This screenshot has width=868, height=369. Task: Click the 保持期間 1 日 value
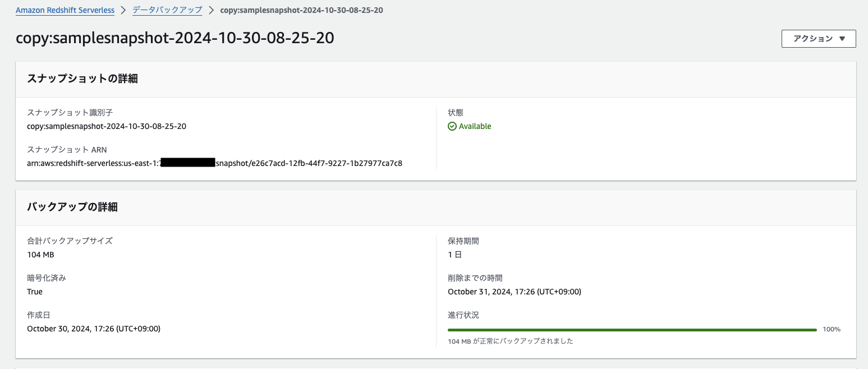(x=454, y=255)
